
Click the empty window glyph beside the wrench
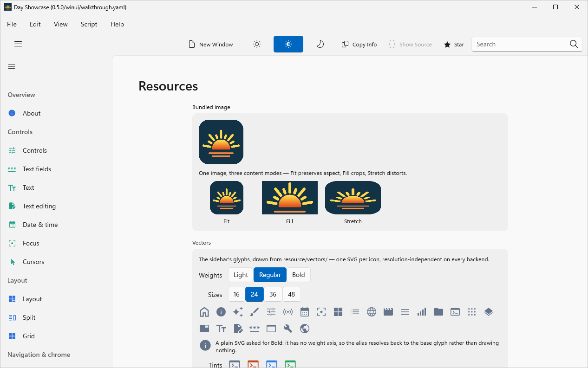point(271,329)
